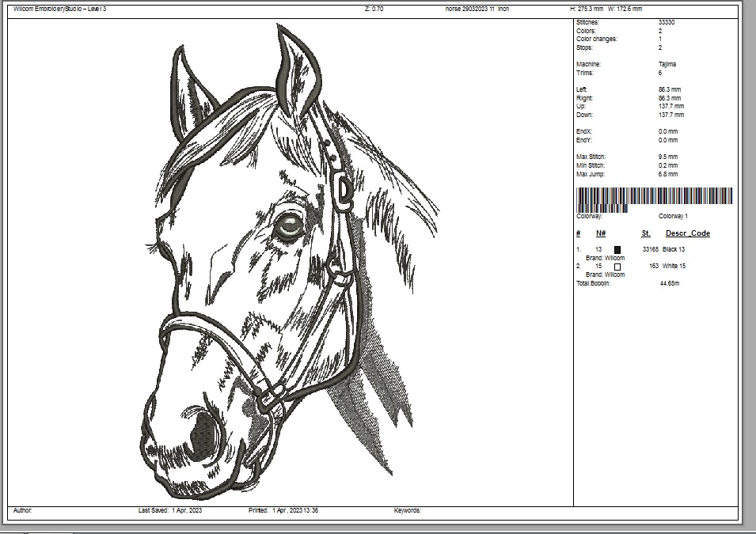Click the Keywords field in footer
Screen dimensions: 756x534
[x=408, y=511]
